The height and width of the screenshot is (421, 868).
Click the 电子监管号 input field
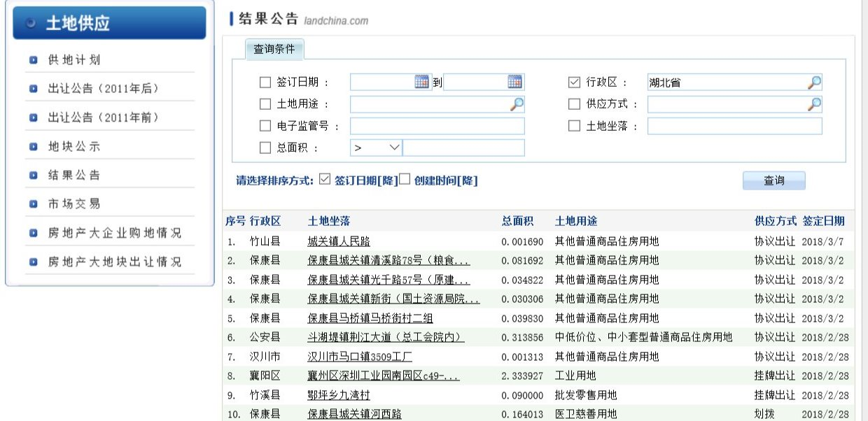(x=437, y=126)
